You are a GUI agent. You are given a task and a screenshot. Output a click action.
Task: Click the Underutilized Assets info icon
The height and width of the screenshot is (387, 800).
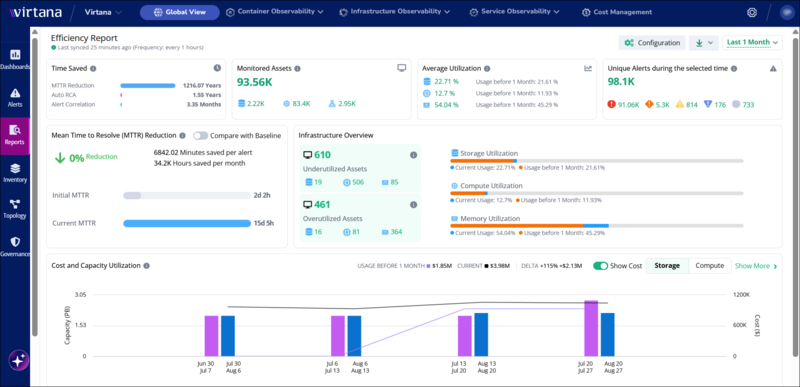click(x=413, y=155)
